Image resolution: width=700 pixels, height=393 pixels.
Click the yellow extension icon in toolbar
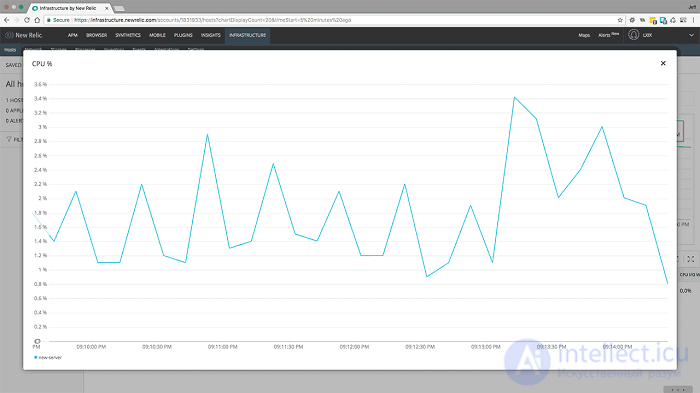[x=653, y=20]
